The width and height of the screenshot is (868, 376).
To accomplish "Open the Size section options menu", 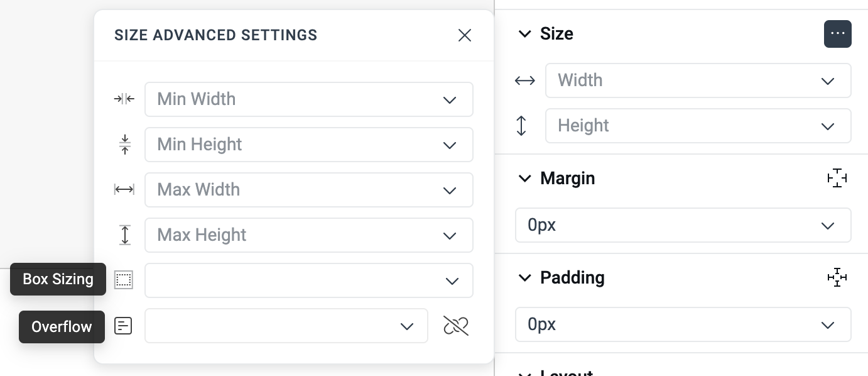I will (838, 33).
